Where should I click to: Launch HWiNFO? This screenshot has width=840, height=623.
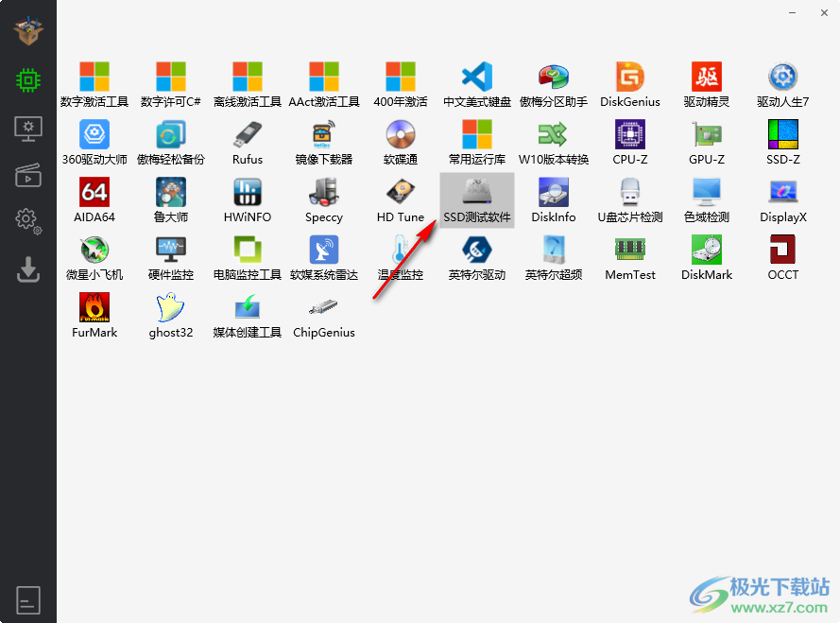tap(248, 200)
